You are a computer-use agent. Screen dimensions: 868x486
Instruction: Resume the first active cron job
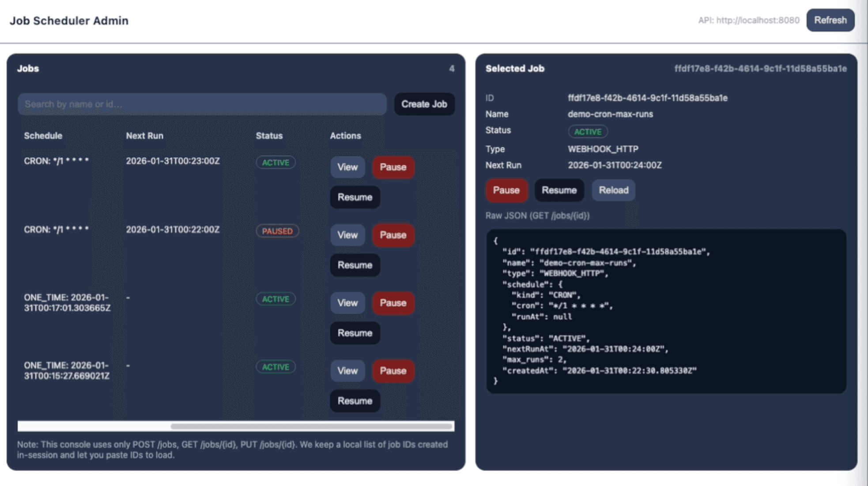pyautogui.click(x=355, y=197)
